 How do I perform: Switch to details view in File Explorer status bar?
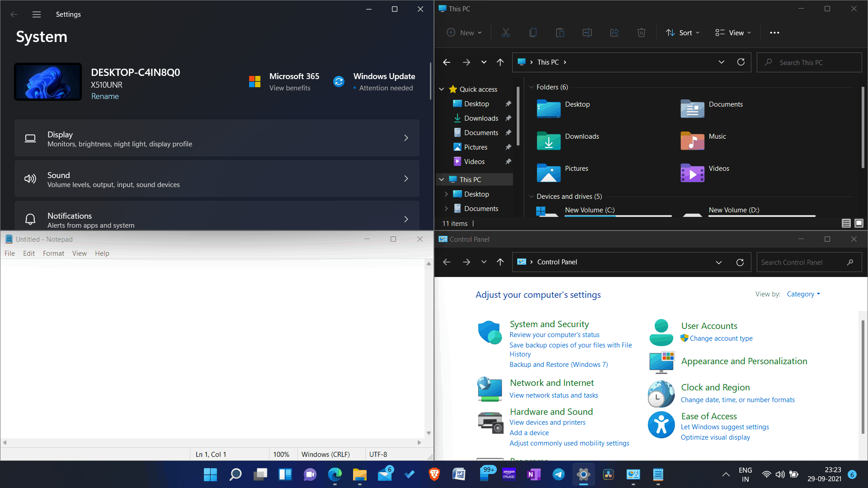coord(846,223)
